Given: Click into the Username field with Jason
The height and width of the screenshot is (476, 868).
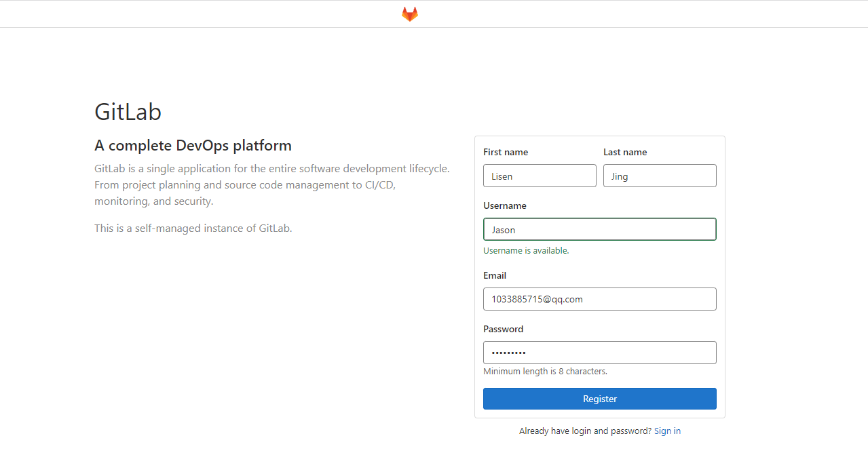Looking at the screenshot, I should 599,229.
